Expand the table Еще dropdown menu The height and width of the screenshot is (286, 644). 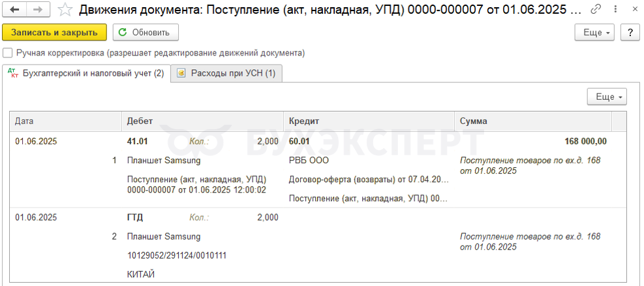[x=607, y=97]
